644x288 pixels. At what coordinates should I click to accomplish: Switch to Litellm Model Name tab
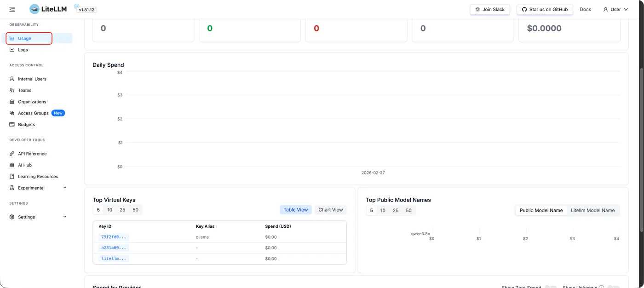592,210
